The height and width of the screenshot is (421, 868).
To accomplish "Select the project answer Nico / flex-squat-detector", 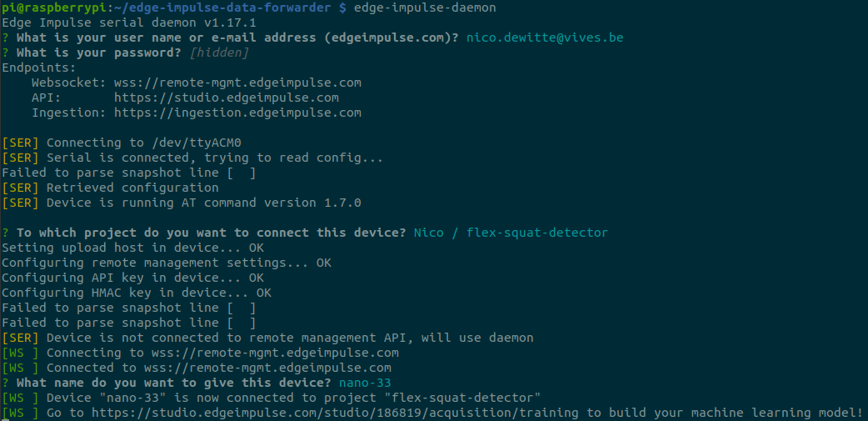I will click(x=511, y=233).
